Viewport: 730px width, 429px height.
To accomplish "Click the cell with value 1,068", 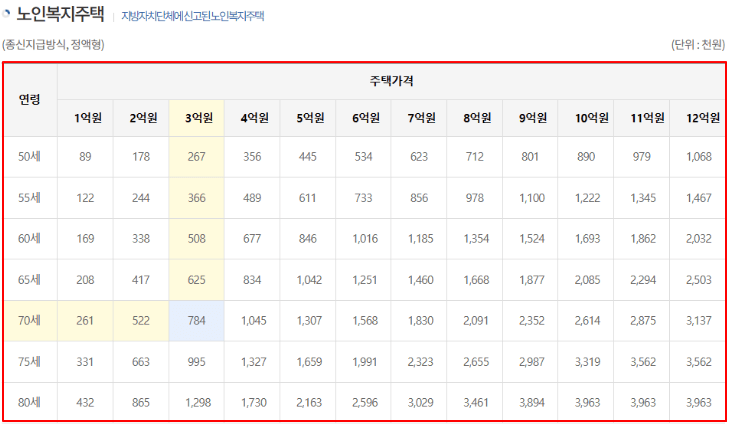I will tap(697, 157).
